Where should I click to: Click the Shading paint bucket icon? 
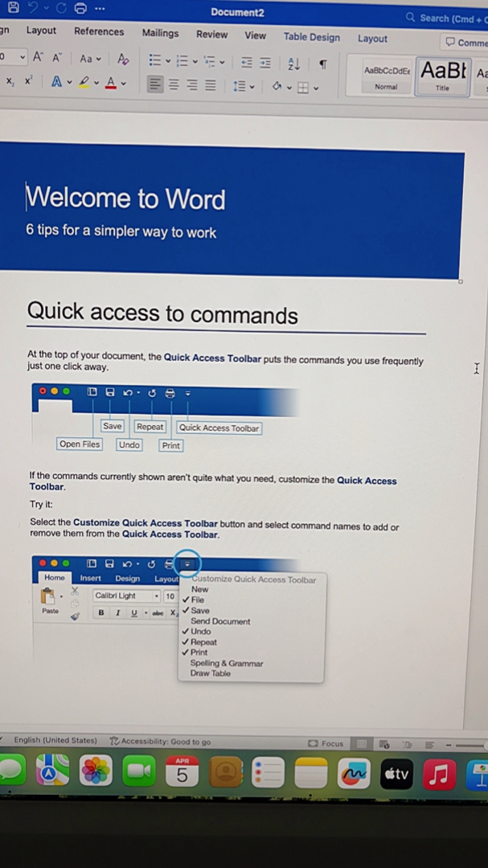click(277, 87)
